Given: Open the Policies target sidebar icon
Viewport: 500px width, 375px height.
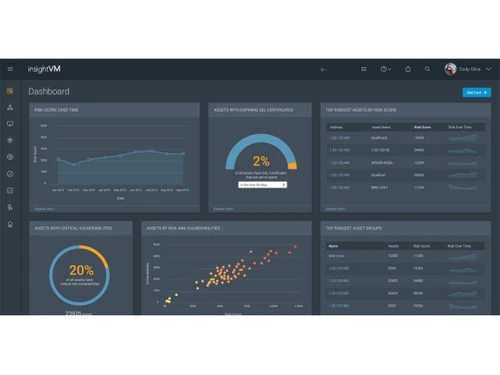Looking at the screenshot, I should tap(10, 157).
